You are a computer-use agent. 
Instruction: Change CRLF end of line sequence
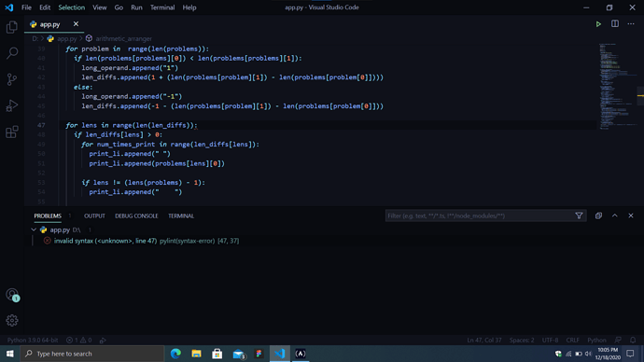(572, 340)
